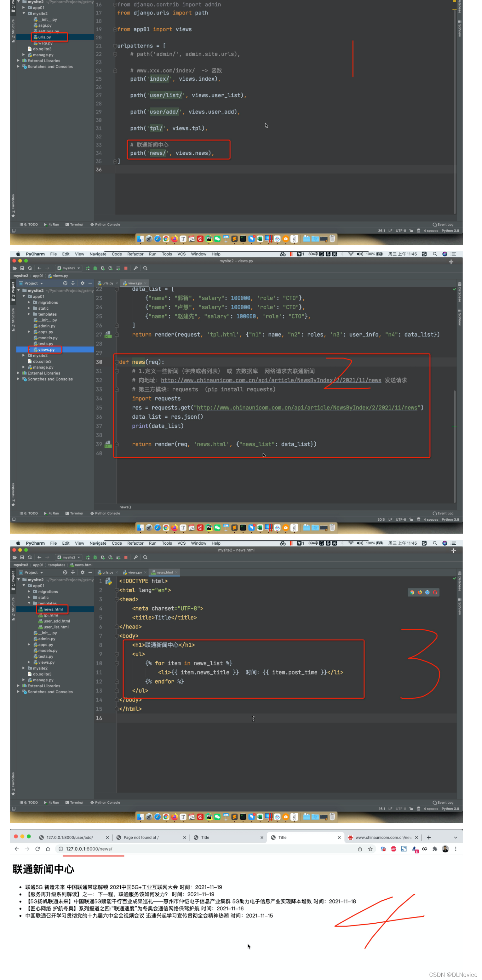Click browser Reload button

click(x=37, y=849)
